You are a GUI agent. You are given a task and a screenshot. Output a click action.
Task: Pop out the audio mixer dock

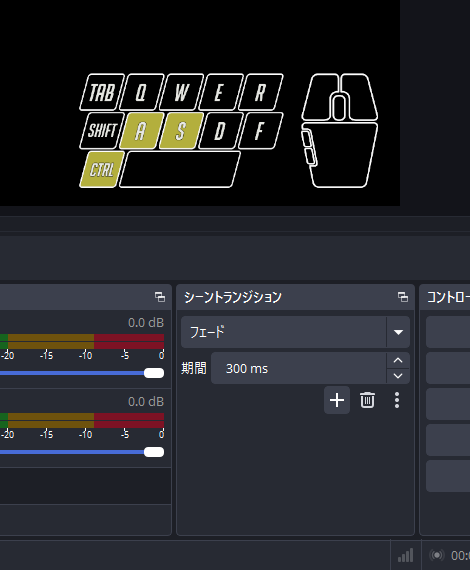[160, 297]
